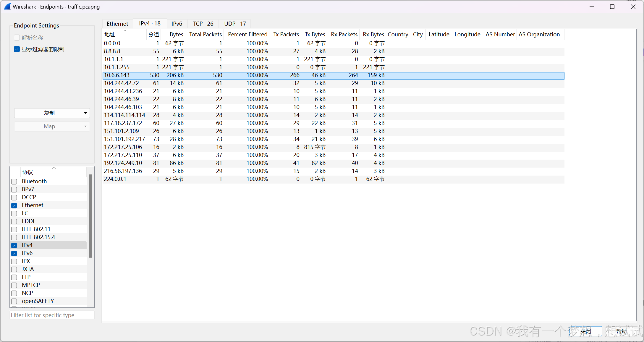Switch to the TCP · 26 tab
The image size is (644, 342).
pyautogui.click(x=203, y=24)
